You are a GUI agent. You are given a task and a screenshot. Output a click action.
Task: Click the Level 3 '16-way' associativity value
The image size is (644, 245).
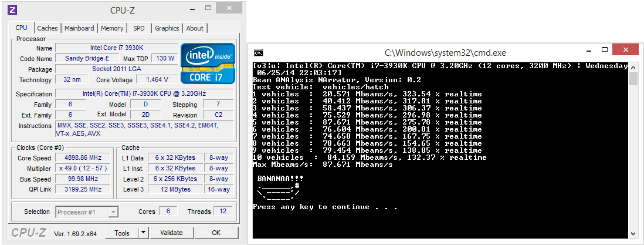pyautogui.click(x=219, y=189)
